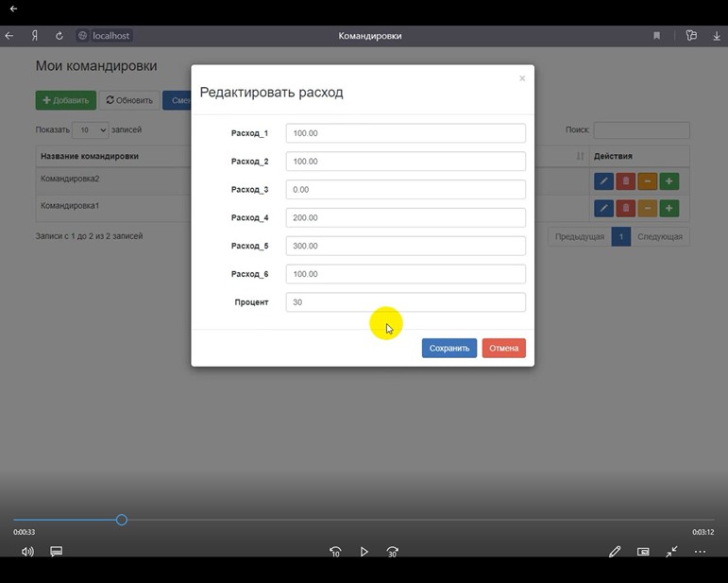Select pagination page 1
This screenshot has width=728, height=583.
tap(620, 237)
